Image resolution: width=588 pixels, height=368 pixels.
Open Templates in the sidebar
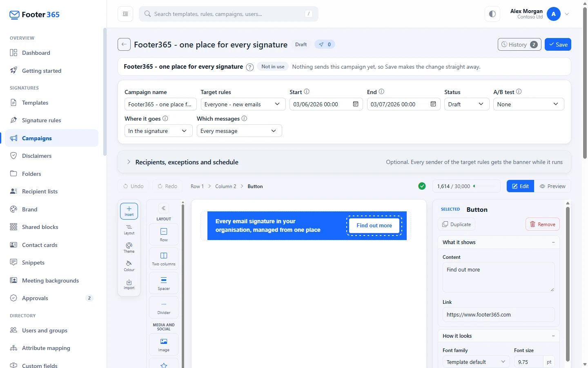coord(52,103)
